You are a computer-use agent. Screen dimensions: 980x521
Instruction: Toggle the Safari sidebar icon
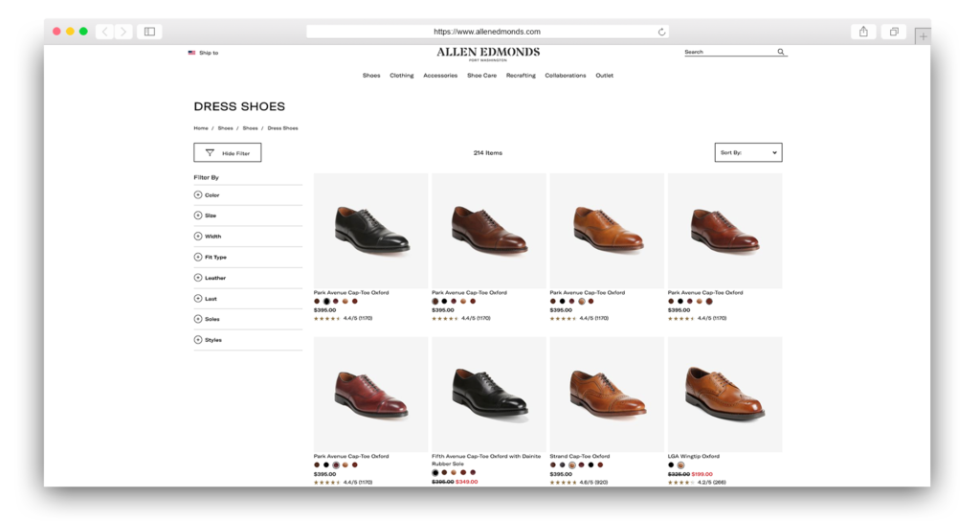pyautogui.click(x=150, y=32)
